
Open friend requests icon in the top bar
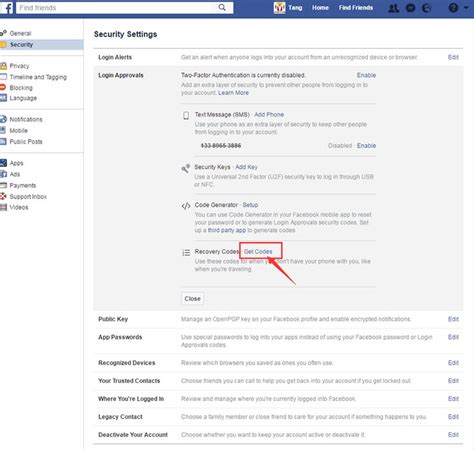(394, 8)
